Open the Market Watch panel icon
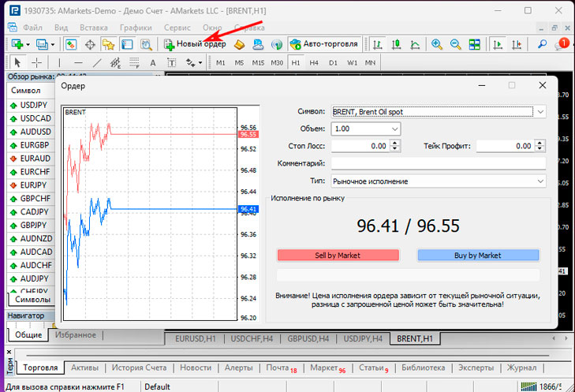Viewport: 575px width, 392px height. pos(71,44)
